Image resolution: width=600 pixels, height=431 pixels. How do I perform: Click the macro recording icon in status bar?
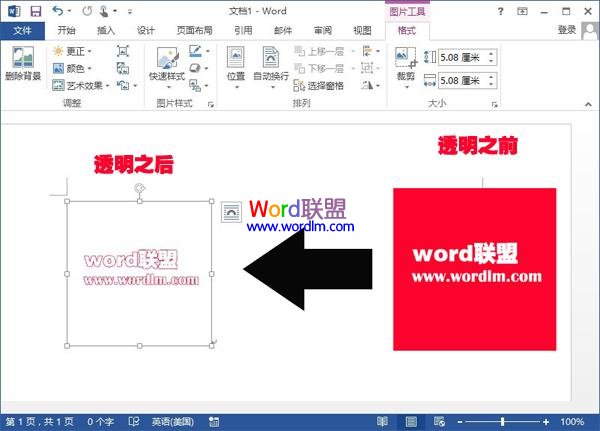(x=214, y=422)
